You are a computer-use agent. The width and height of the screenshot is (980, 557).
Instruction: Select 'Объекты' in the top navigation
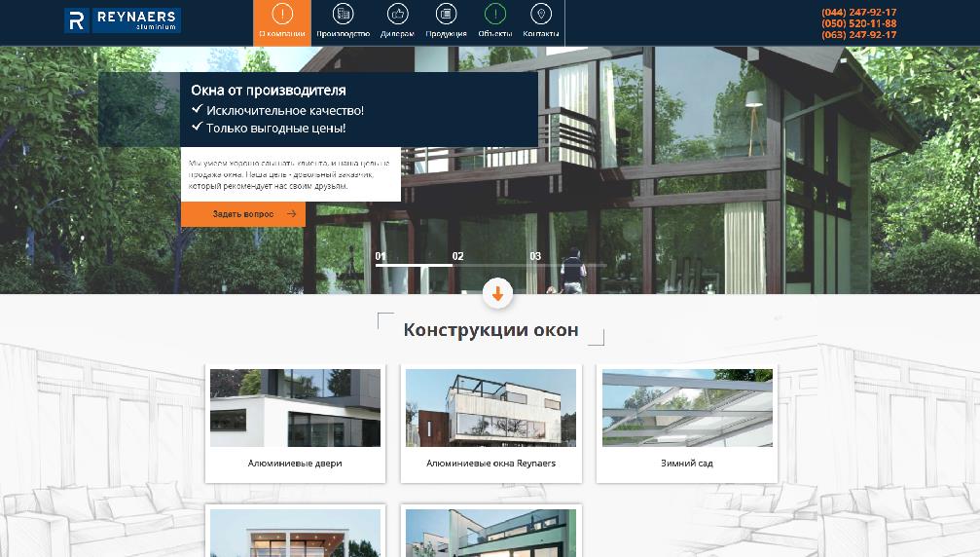pyautogui.click(x=495, y=22)
